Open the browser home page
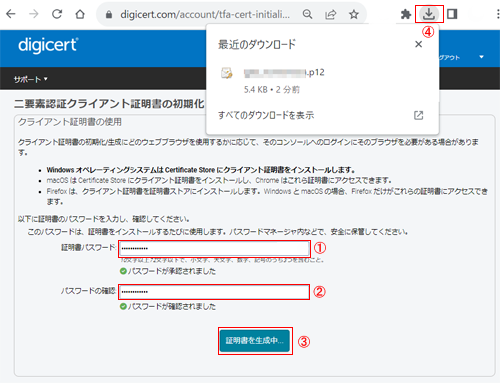The width and height of the screenshot is (500, 383). [80, 14]
